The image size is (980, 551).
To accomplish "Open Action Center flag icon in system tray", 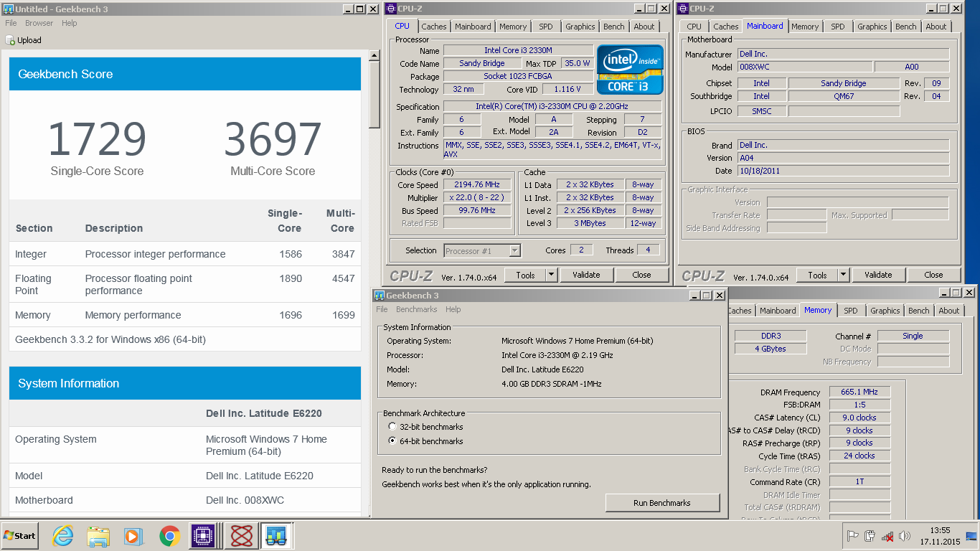I will coord(853,536).
